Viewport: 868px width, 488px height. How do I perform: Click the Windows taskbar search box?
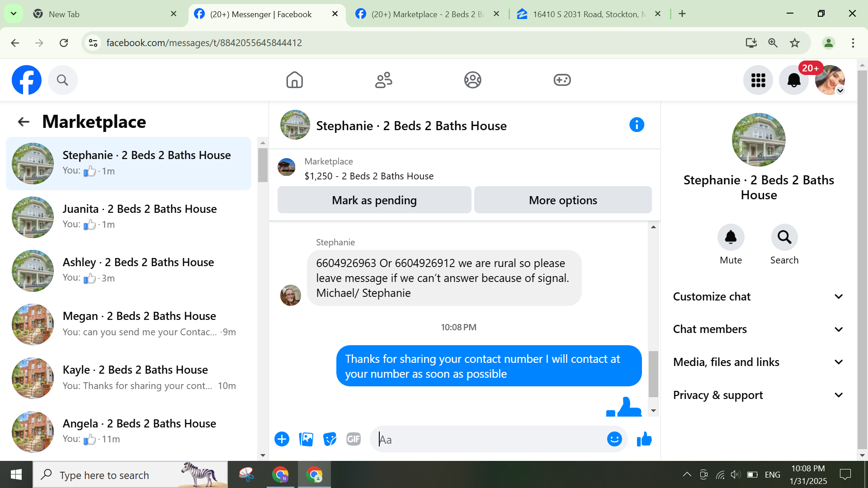[130, 474]
